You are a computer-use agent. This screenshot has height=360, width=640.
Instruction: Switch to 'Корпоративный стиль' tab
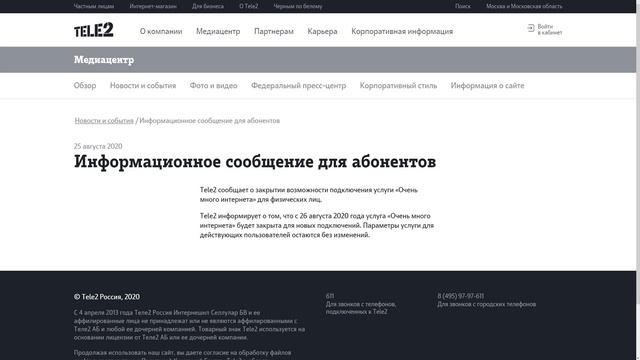[x=398, y=86]
